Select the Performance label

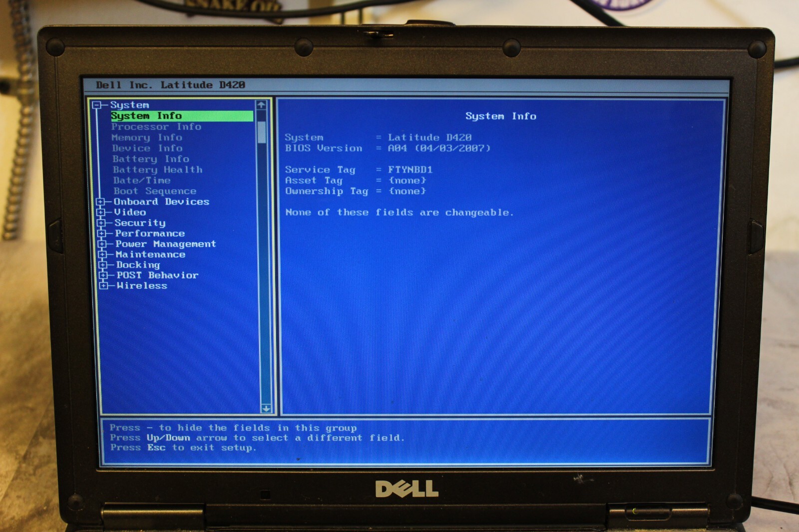(x=150, y=234)
